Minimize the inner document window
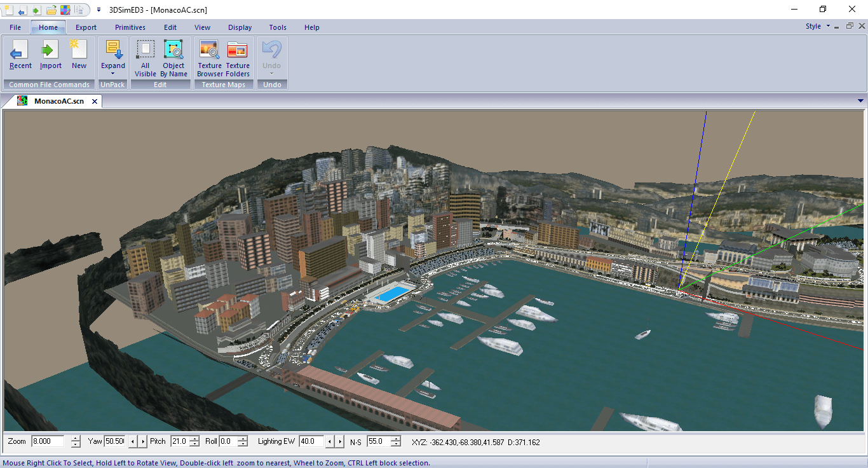This screenshot has width=868, height=468. [x=838, y=27]
